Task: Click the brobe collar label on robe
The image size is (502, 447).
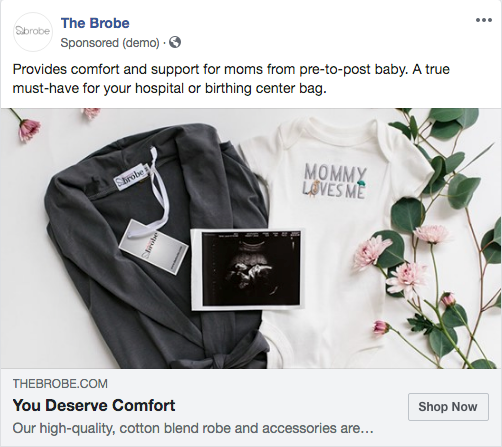Action: [130, 178]
